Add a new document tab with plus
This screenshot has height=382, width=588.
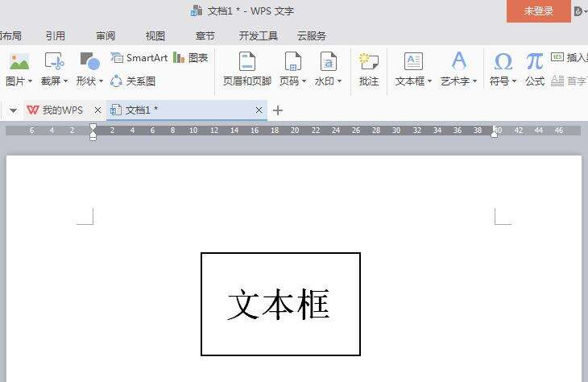(x=278, y=110)
